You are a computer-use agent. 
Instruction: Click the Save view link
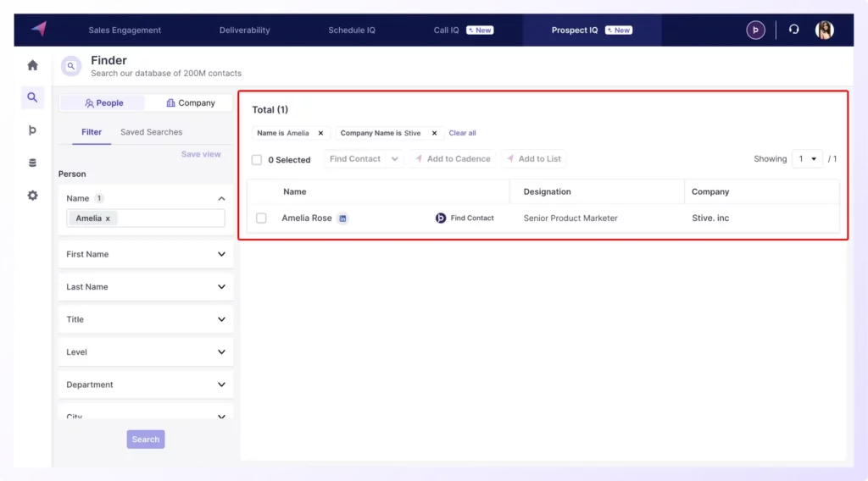(x=201, y=154)
